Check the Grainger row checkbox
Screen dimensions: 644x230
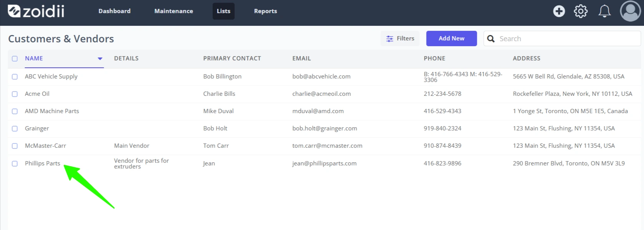[x=15, y=128]
